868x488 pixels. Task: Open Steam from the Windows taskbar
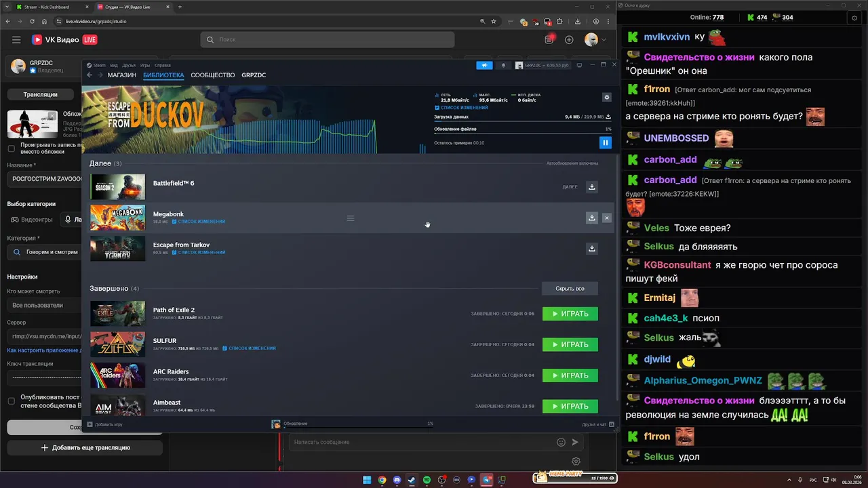[x=412, y=480]
